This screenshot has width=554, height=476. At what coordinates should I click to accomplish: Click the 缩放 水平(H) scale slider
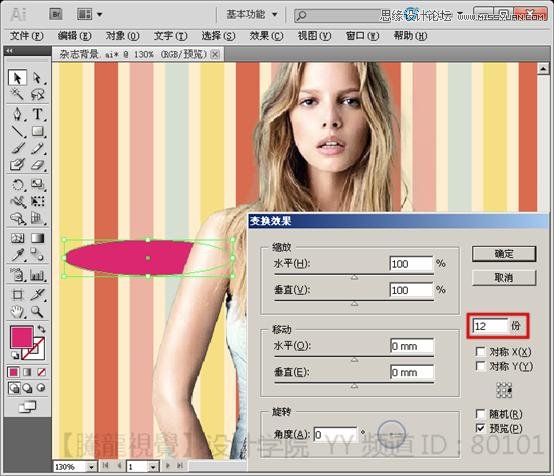(354, 276)
